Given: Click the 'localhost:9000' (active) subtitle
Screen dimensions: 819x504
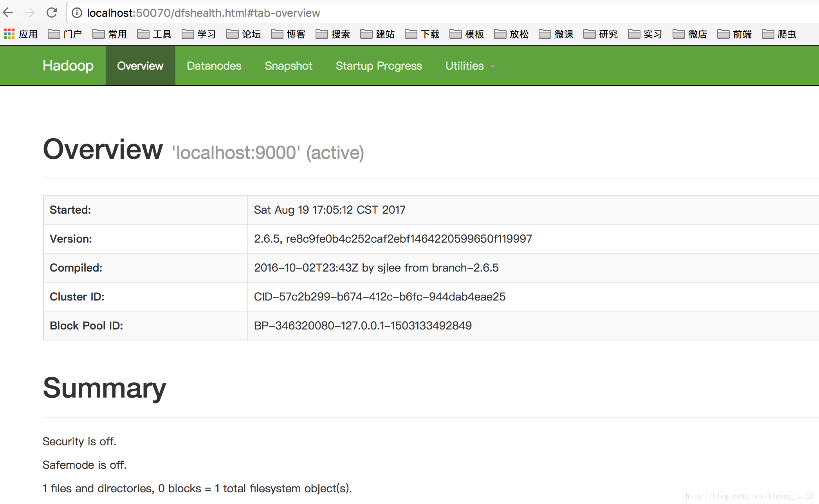Looking at the screenshot, I should [268, 153].
